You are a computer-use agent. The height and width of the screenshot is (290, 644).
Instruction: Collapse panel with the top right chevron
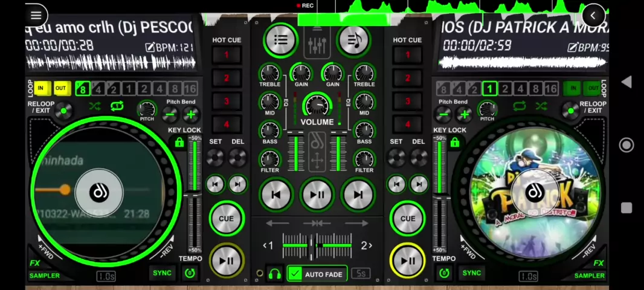pyautogui.click(x=593, y=16)
